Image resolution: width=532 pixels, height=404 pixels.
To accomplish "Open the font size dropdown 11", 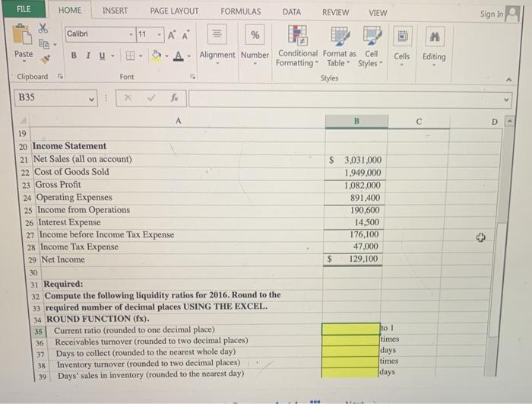I will point(159,35).
